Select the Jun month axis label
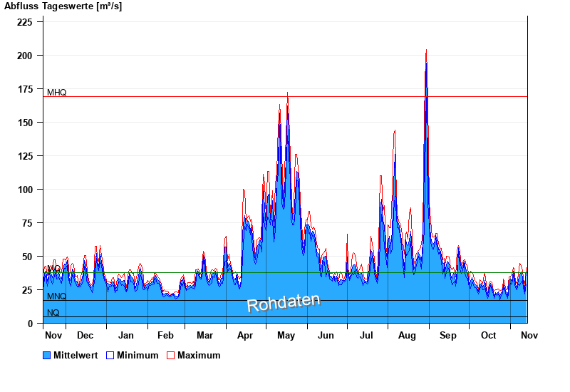 pyautogui.click(x=326, y=335)
